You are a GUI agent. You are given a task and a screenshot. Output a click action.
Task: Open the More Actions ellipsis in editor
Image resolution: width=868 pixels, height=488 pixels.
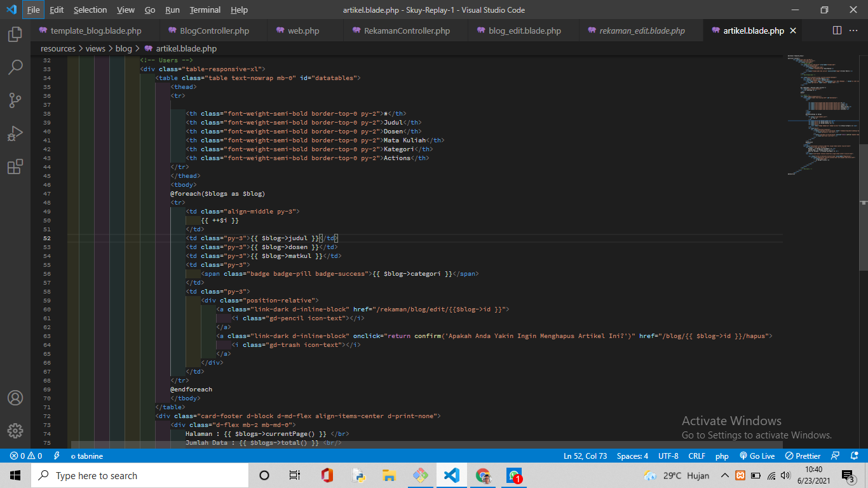[855, 30]
